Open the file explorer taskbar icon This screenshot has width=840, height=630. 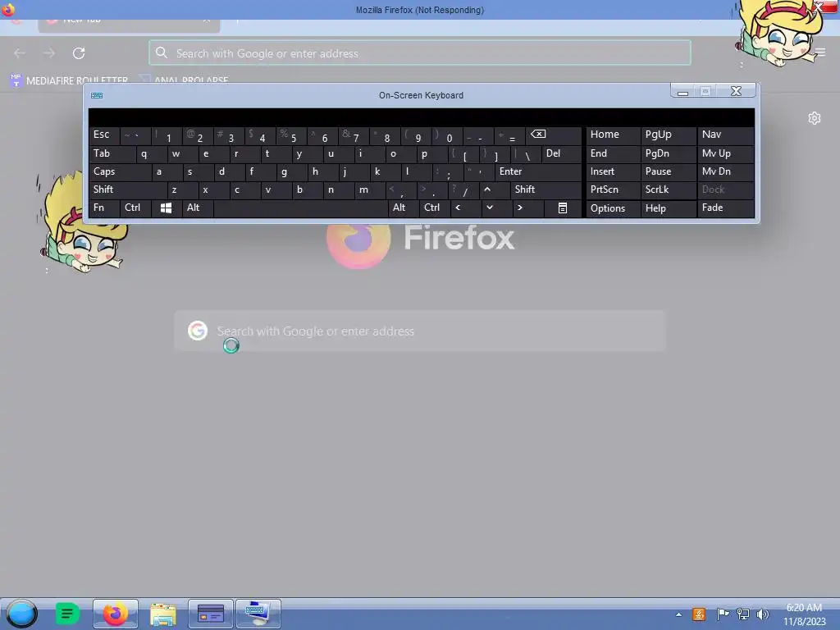click(163, 614)
